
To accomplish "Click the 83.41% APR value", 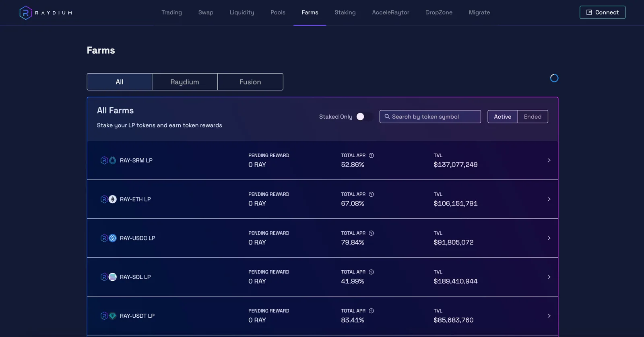I will point(353,321).
